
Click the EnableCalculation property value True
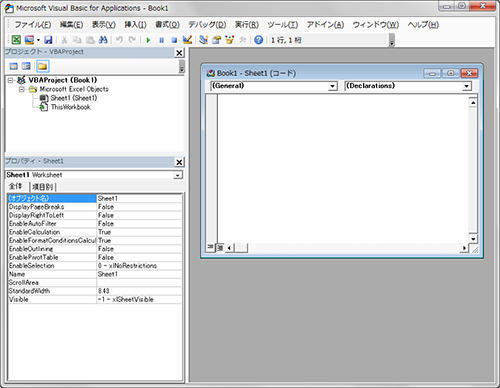(x=139, y=232)
